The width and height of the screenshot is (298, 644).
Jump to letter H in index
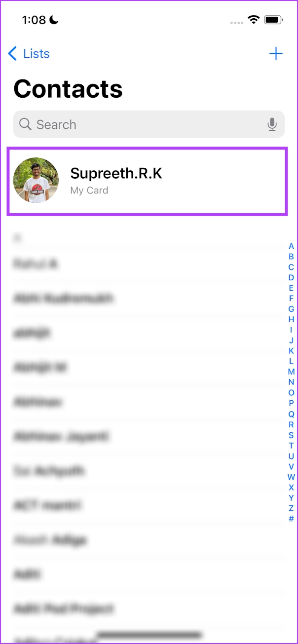(x=291, y=319)
